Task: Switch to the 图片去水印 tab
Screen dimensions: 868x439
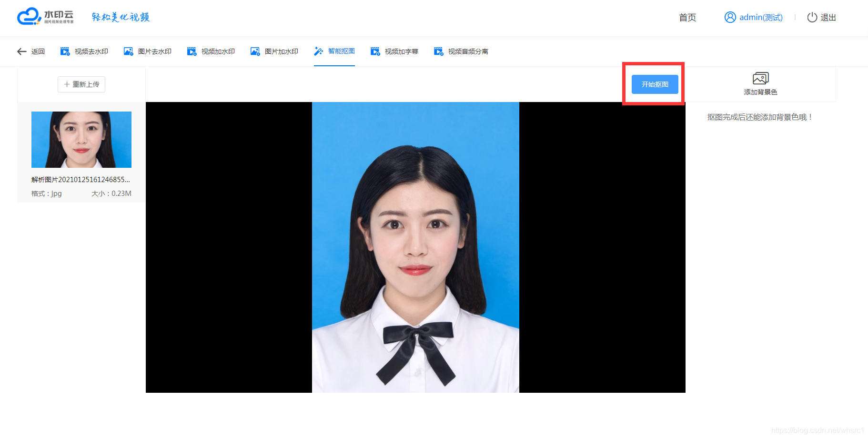Action: tap(148, 51)
